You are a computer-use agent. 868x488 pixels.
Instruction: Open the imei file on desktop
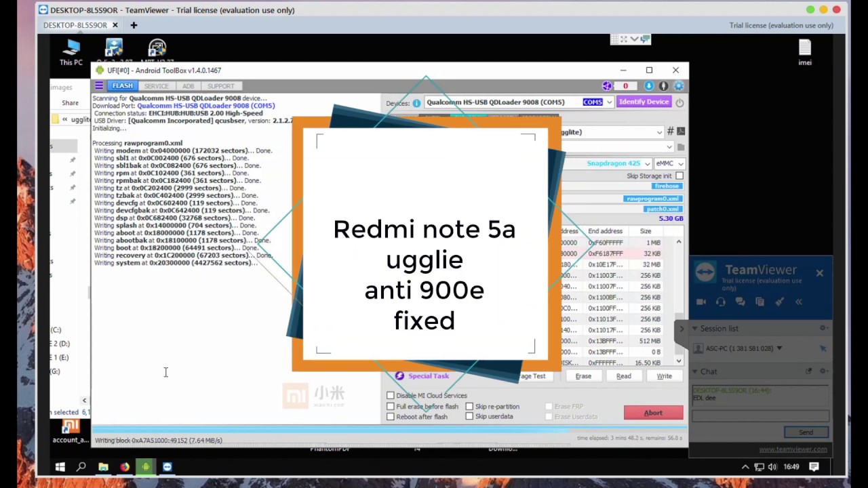[x=805, y=52]
